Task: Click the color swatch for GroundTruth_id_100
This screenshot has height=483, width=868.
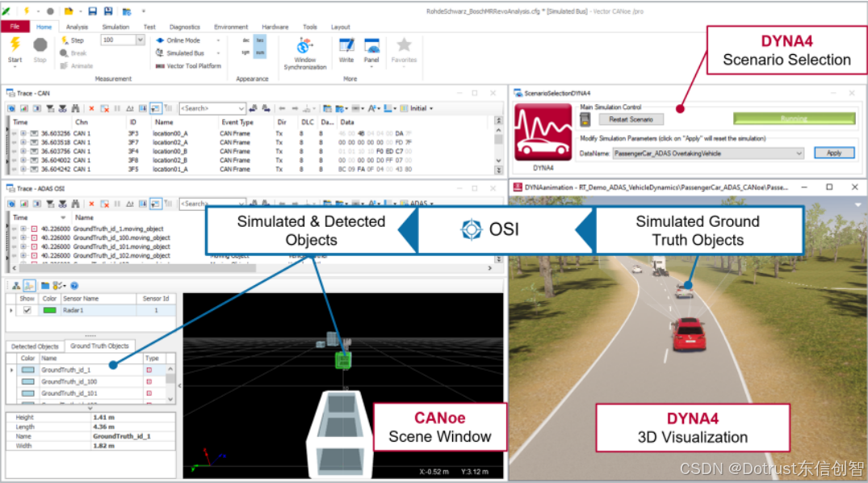Action: pyautogui.click(x=28, y=382)
